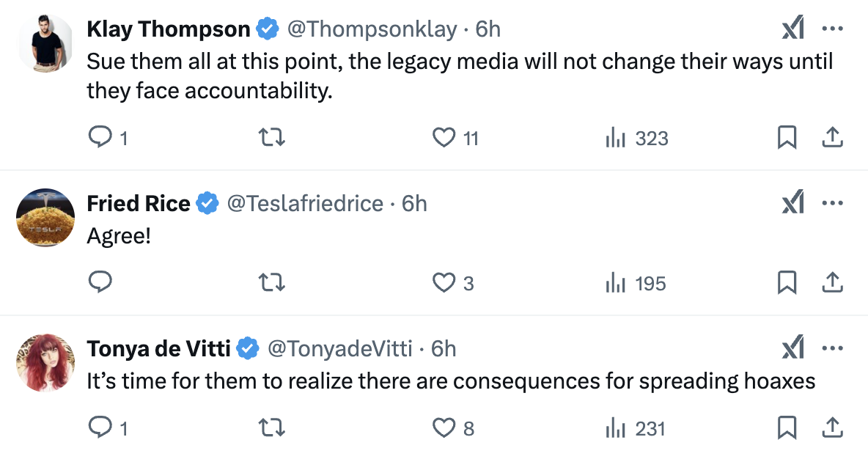Open more options on Tonya de Vitti's tweet

832,348
